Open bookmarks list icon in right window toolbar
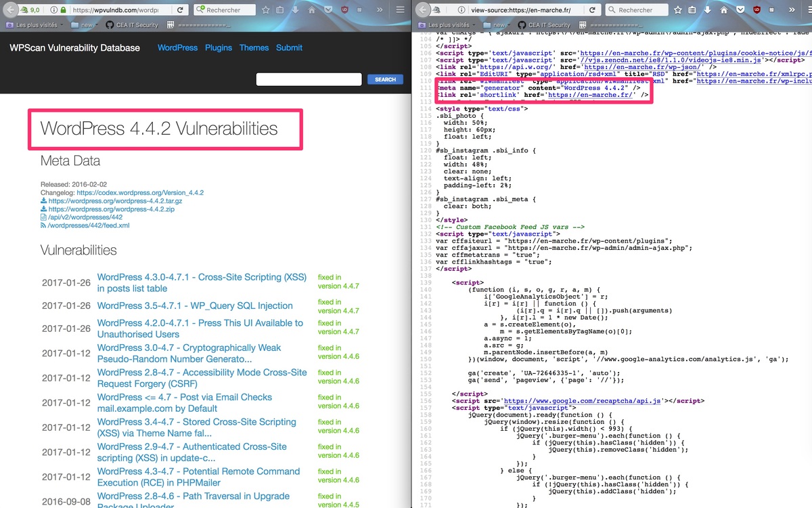812x508 pixels. (x=692, y=11)
